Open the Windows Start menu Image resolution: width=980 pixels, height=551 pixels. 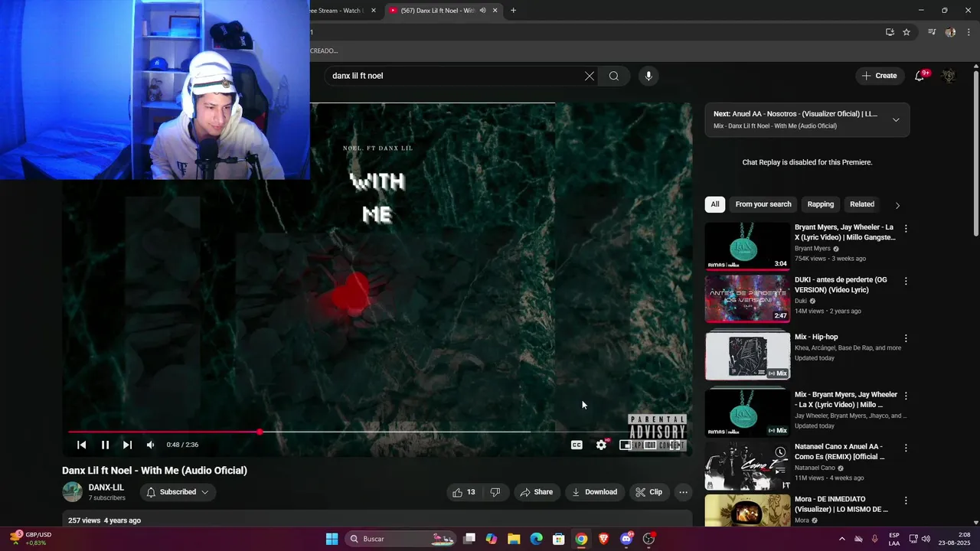pos(332,539)
